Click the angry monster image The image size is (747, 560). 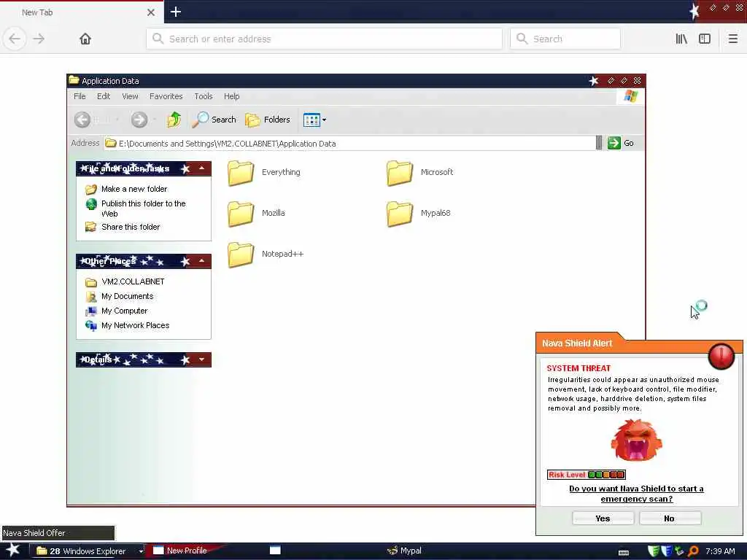point(636,440)
